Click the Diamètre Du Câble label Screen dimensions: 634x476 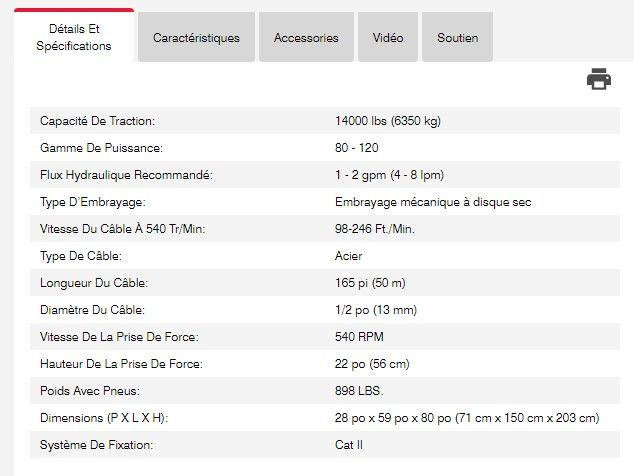tap(93, 310)
